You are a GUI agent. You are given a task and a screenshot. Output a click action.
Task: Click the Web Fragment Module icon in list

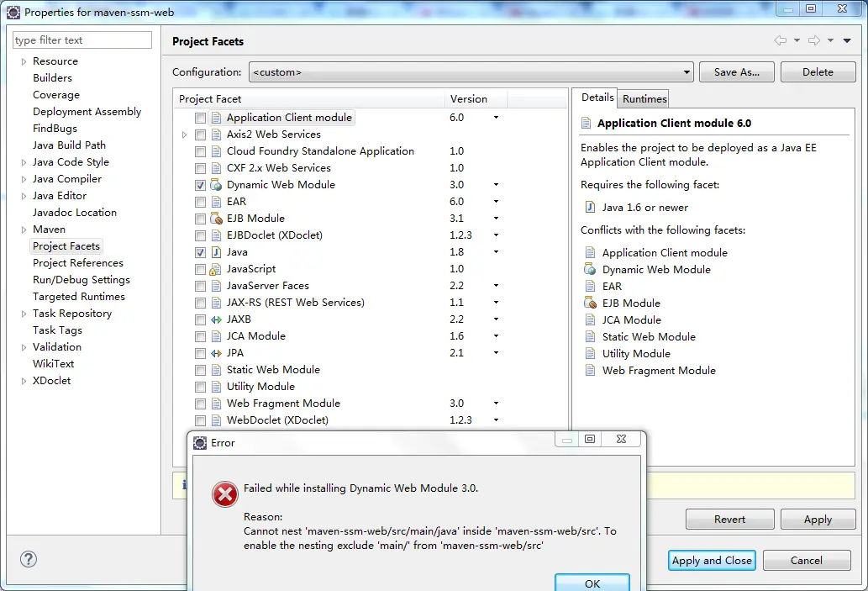[x=216, y=404]
